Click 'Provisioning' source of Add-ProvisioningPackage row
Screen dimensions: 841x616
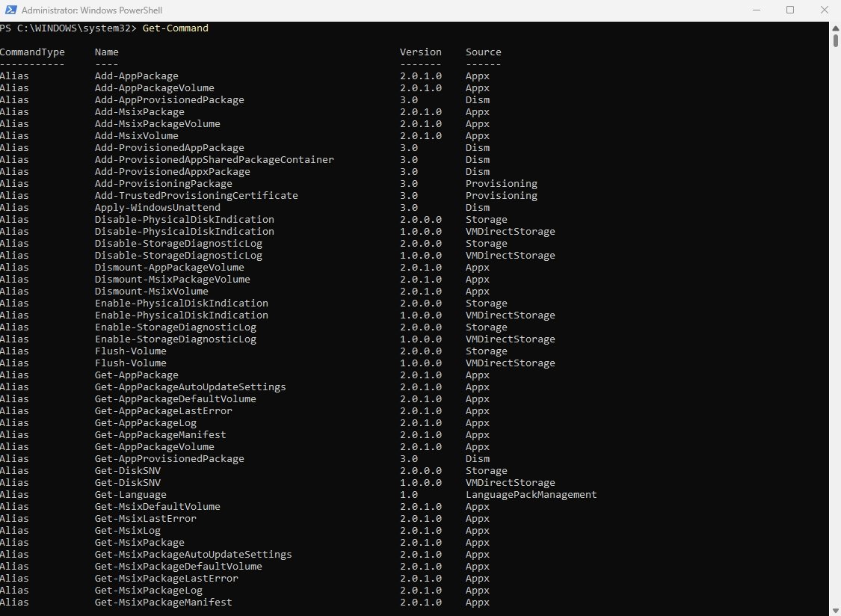click(502, 183)
